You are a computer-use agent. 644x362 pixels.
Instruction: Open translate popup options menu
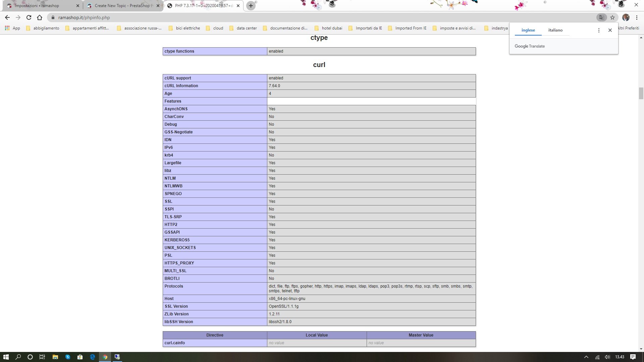click(x=599, y=30)
